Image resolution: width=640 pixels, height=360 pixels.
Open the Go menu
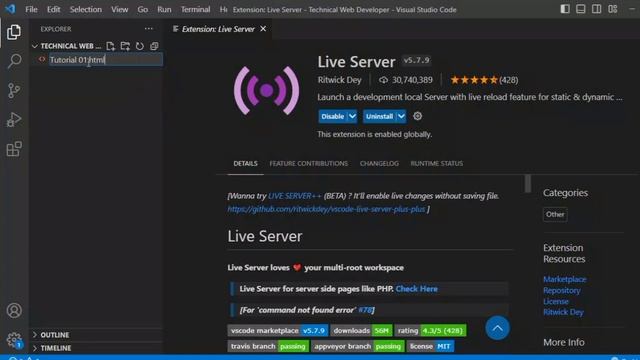(x=142, y=9)
